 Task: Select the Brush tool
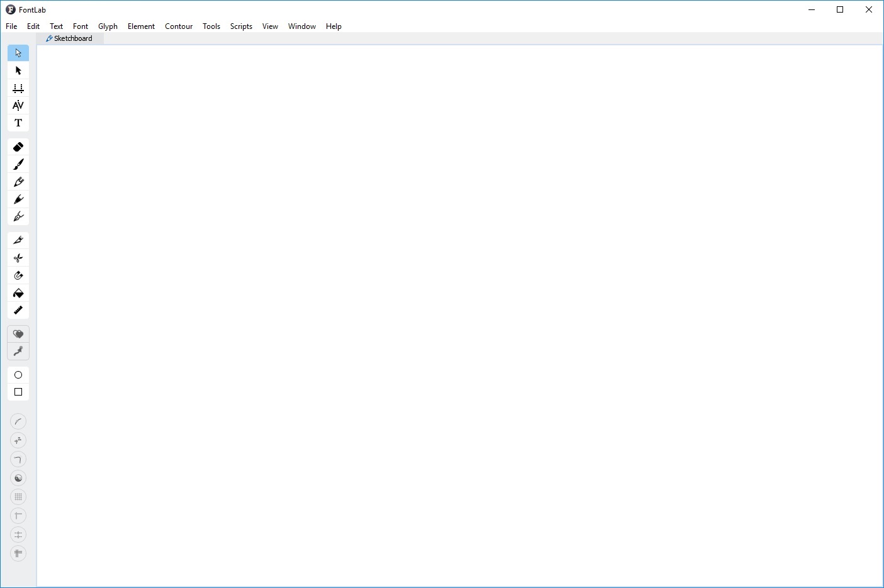point(18,165)
